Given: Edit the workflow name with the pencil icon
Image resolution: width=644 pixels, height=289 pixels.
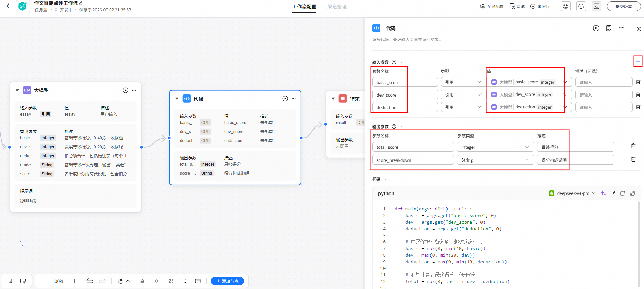Looking at the screenshot, I should pos(81,3).
